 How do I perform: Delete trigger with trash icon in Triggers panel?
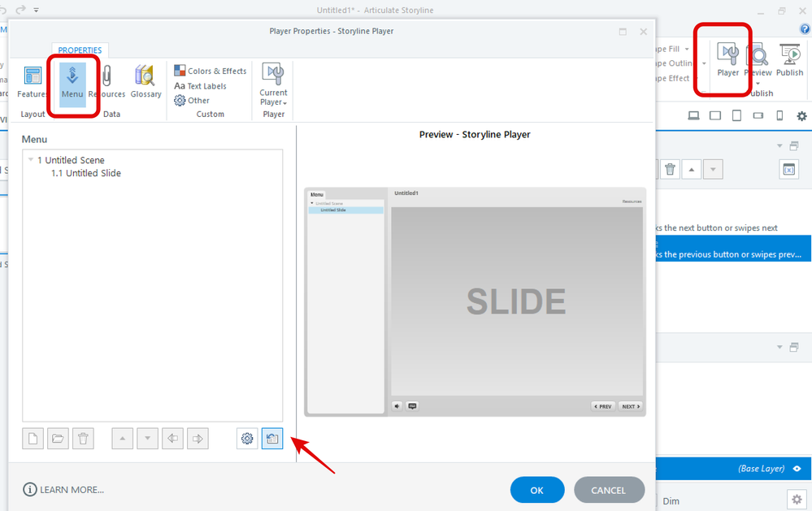pos(670,169)
